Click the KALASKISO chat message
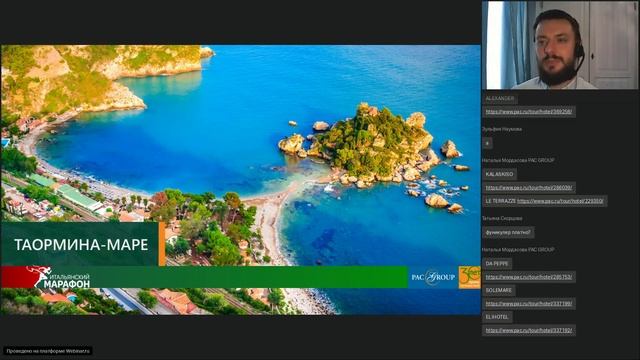The height and width of the screenshot is (360, 640). (x=499, y=174)
